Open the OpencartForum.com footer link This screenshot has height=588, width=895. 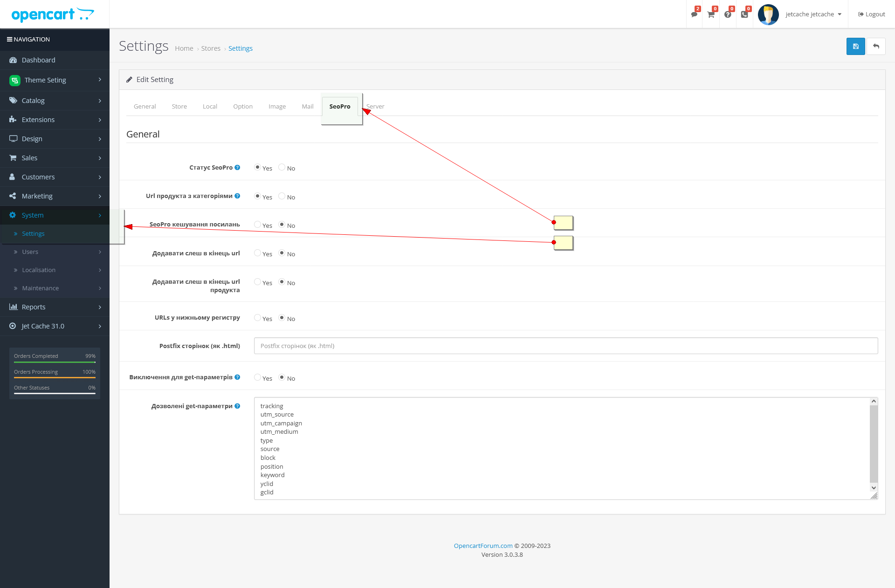coord(483,546)
